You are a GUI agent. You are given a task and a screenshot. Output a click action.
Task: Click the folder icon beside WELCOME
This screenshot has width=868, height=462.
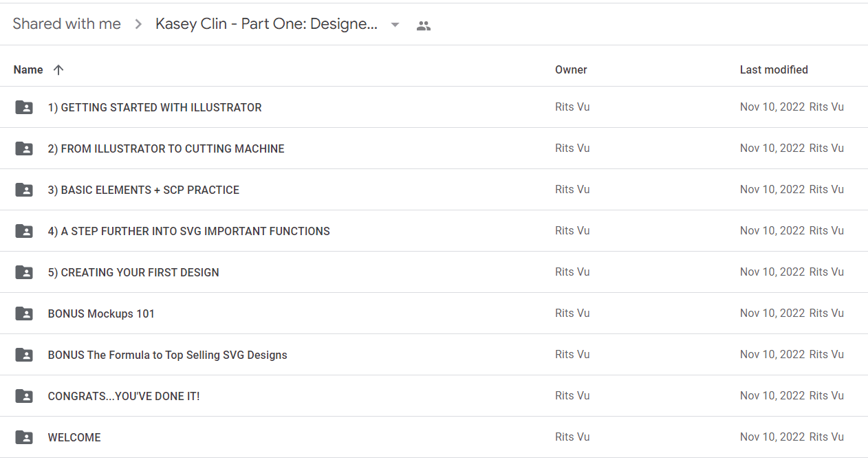point(24,437)
